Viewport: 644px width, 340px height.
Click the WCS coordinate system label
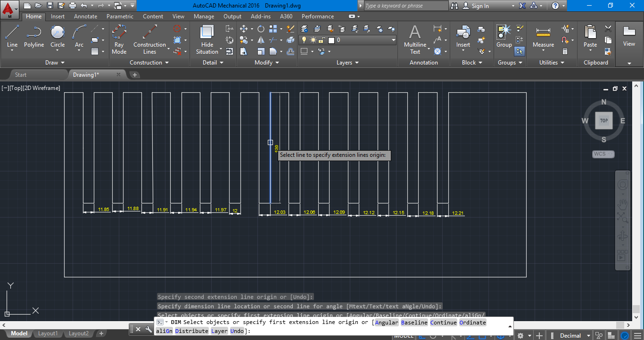pos(603,154)
